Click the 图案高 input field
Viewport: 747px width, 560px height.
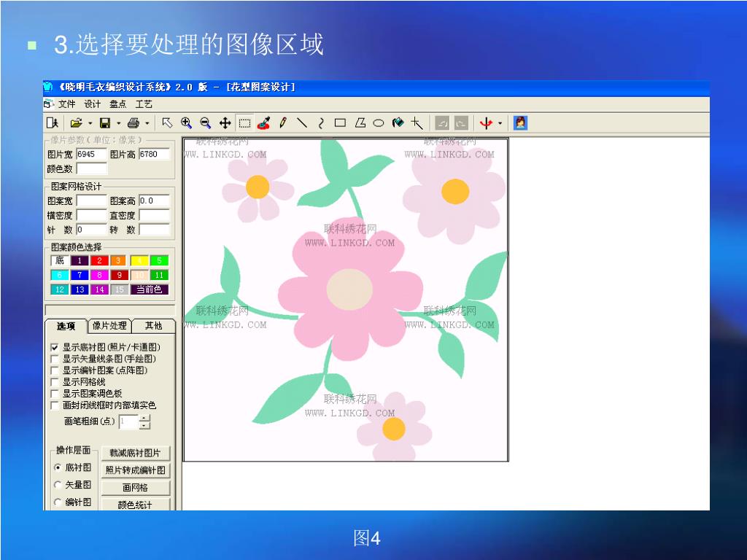click(x=155, y=201)
